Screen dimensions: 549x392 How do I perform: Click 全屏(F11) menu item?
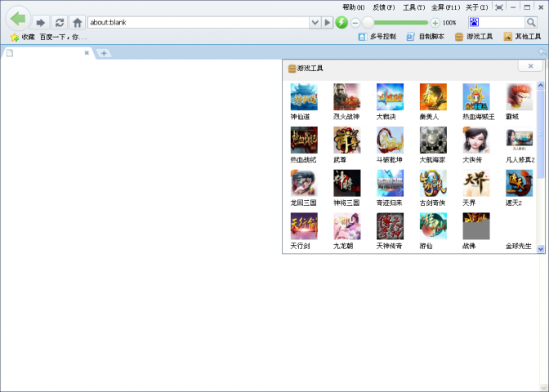pos(445,7)
